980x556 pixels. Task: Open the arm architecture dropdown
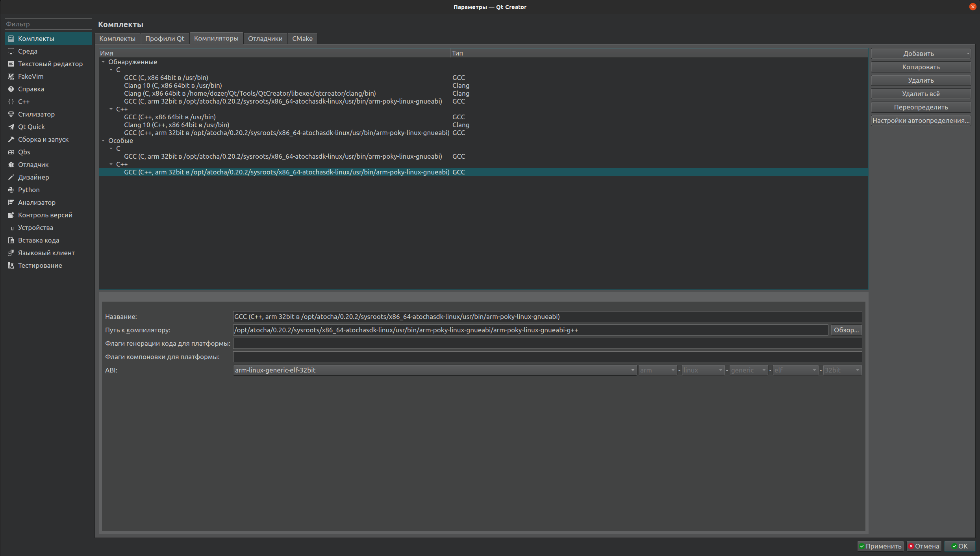[x=658, y=370]
